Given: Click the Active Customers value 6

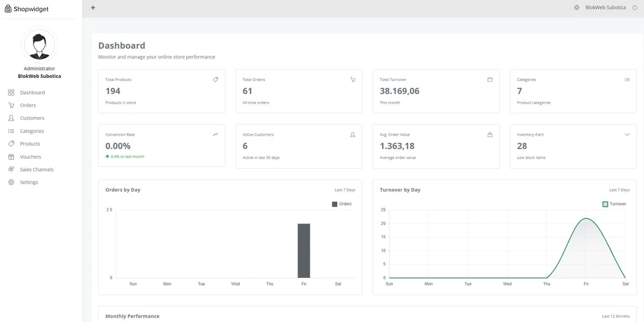Looking at the screenshot, I should pos(245,146).
